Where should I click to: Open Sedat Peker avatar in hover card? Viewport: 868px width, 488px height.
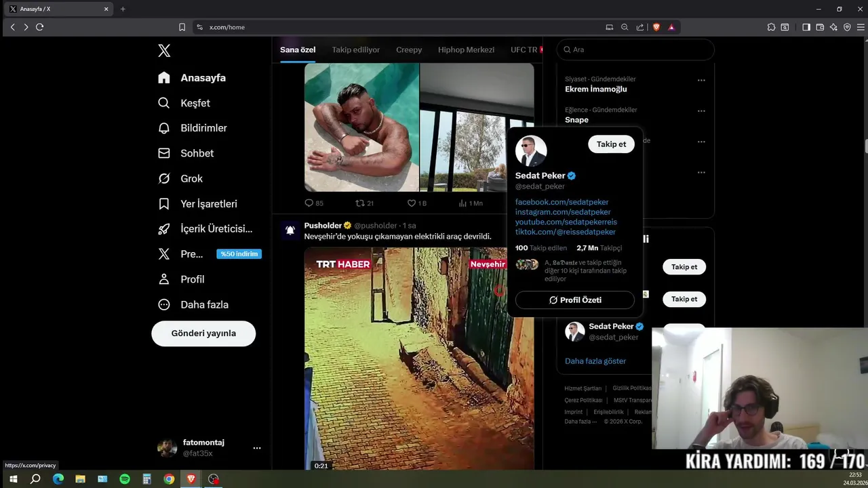(531, 151)
